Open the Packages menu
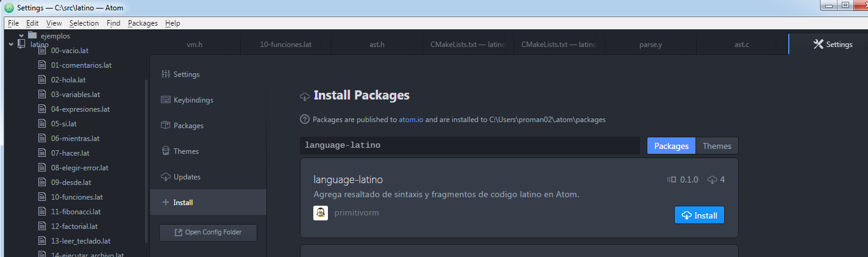 (x=143, y=23)
